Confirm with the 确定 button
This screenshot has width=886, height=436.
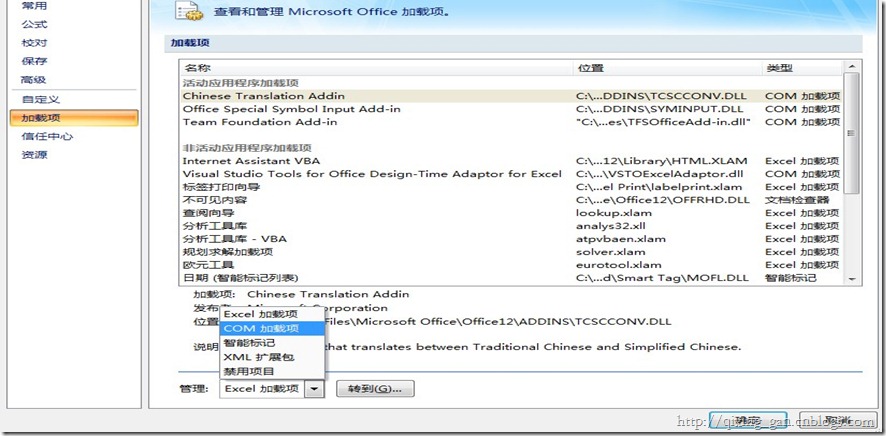(748, 421)
